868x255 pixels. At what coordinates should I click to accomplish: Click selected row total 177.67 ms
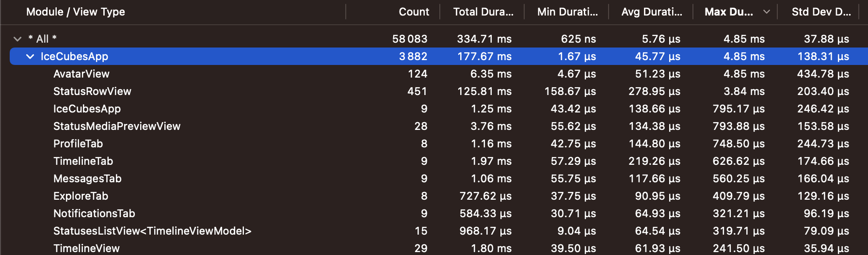(484, 56)
